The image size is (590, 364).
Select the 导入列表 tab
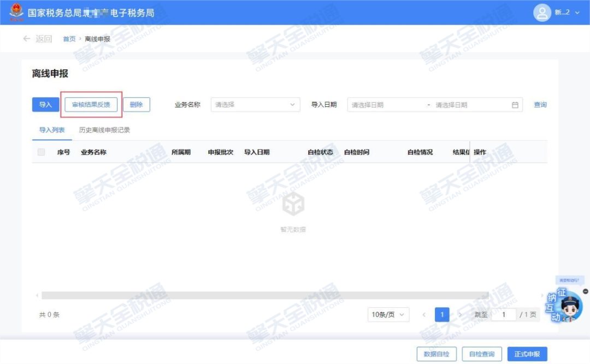click(52, 130)
